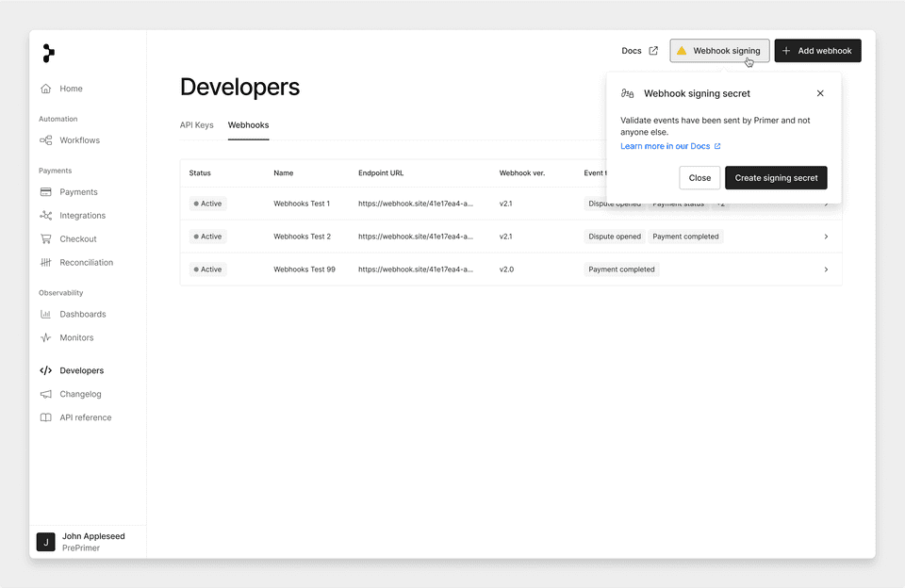
Task: Click Active status of Webhooks Test 99
Action: click(x=207, y=269)
